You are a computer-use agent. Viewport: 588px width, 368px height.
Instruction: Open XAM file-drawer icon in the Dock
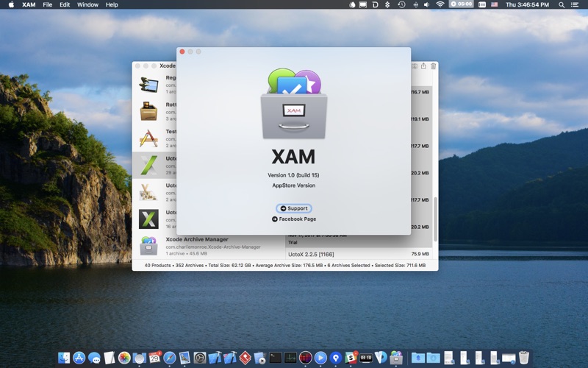(396, 358)
